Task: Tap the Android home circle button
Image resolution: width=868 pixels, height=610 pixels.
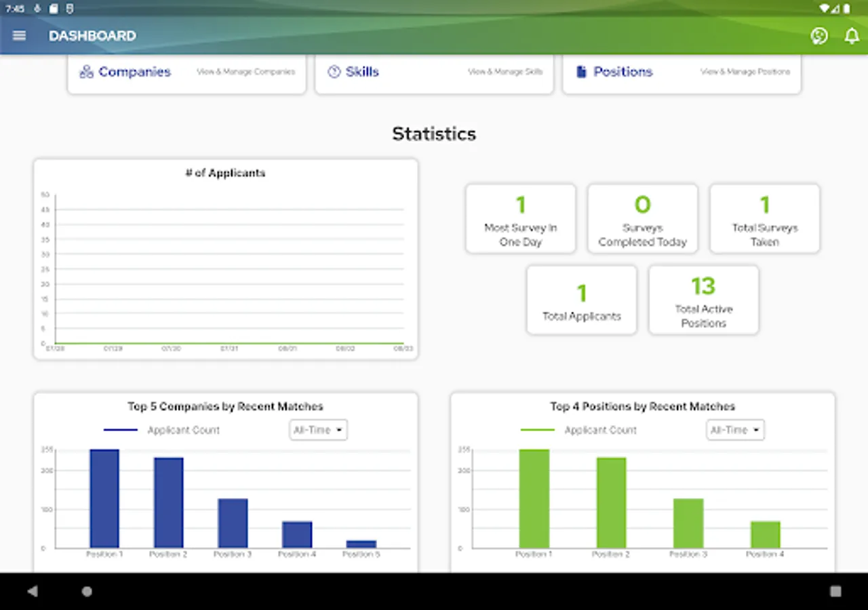Action: coord(87,591)
